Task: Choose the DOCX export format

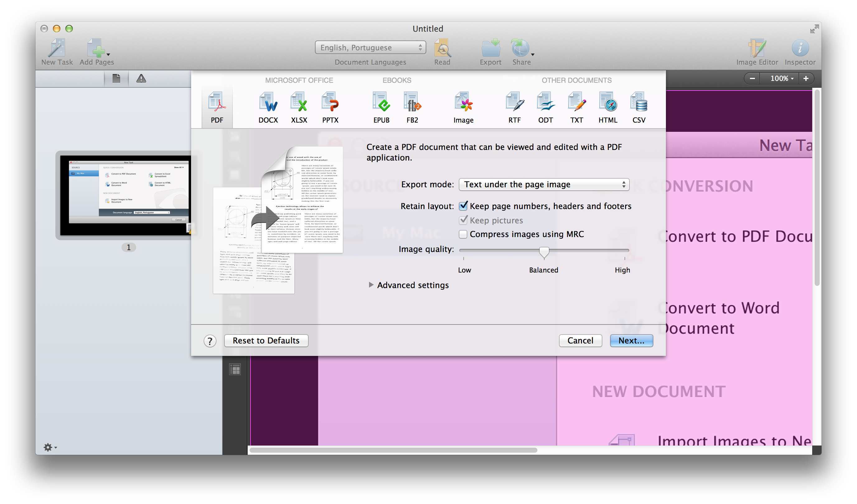Action: pos(268,107)
